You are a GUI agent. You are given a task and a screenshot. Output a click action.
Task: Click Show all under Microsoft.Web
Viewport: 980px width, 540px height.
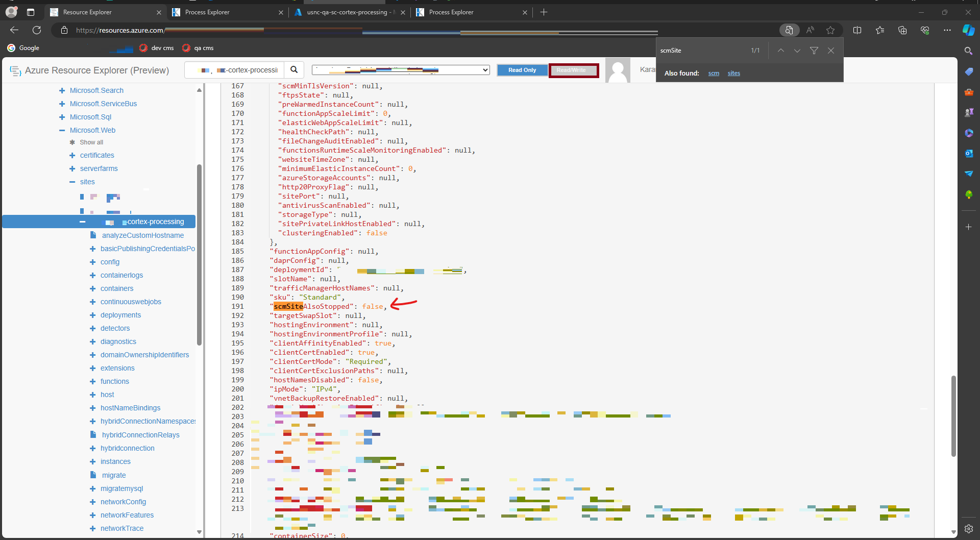tap(91, 142)
